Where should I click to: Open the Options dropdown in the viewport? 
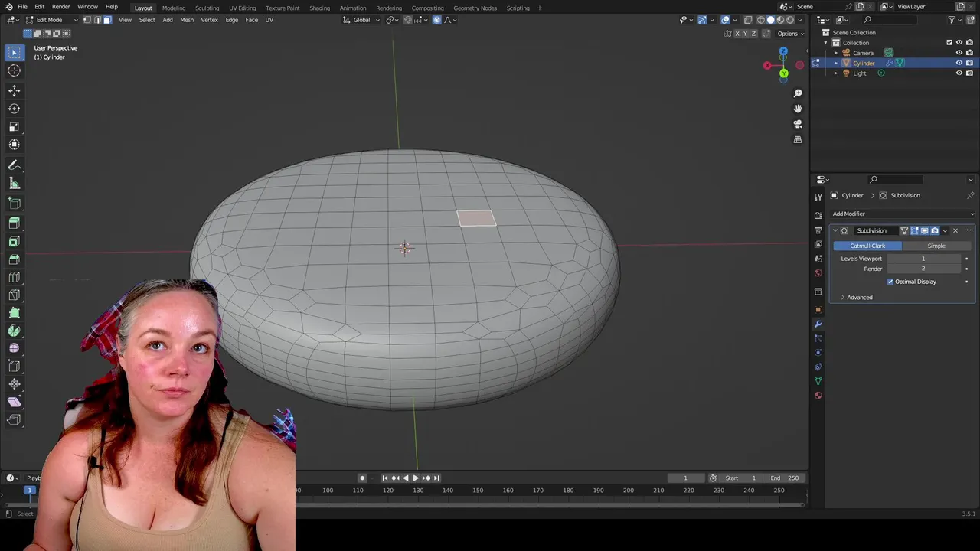coord(790,34)
